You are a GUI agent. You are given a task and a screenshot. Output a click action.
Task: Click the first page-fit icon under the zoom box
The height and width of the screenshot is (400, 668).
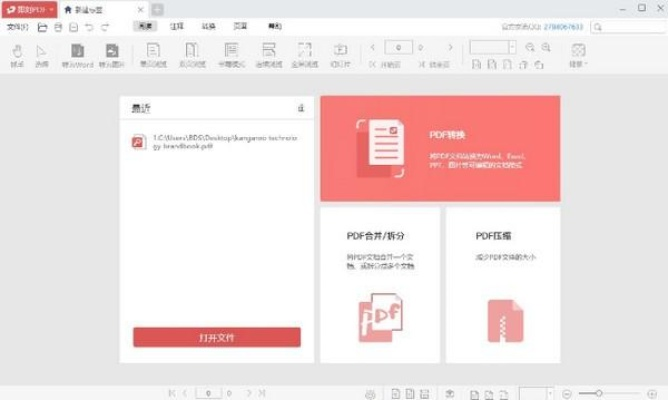[476, 64]
